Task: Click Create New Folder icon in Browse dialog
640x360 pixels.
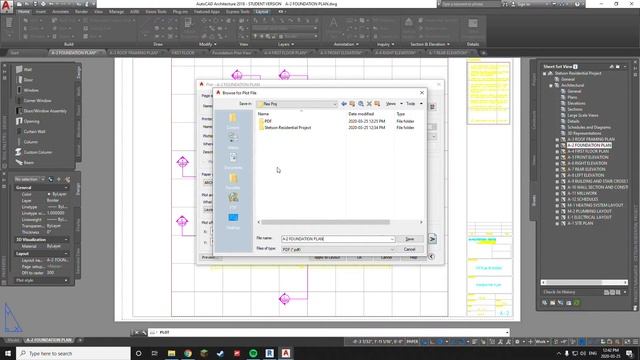Action: pyautogui.click(x=377, y=104)
